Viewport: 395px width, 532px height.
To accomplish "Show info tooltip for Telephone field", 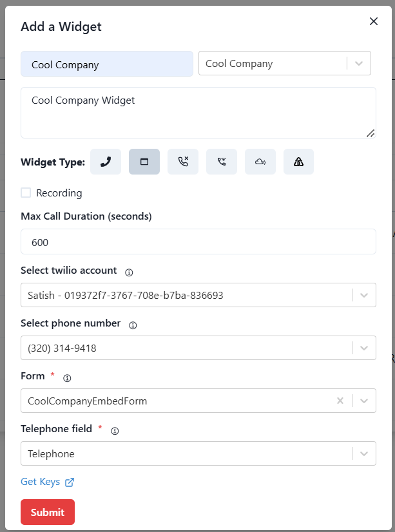I will click(x=115, y=431).
